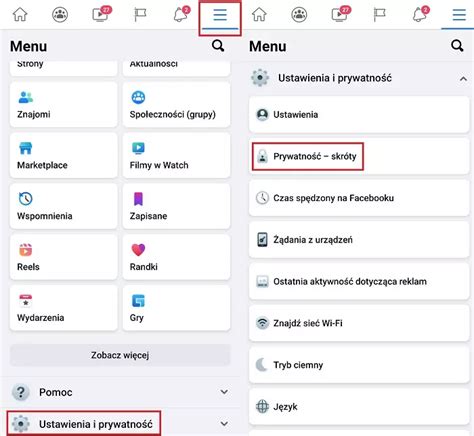Go to the home icon in the right top bar
The width and height of the screenshot is (474, 436).
pyautogui.click(x=259, y=15)
